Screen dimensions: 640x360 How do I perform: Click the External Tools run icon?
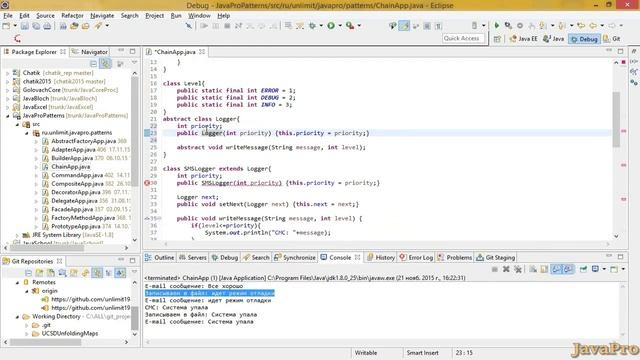(350, 26)
